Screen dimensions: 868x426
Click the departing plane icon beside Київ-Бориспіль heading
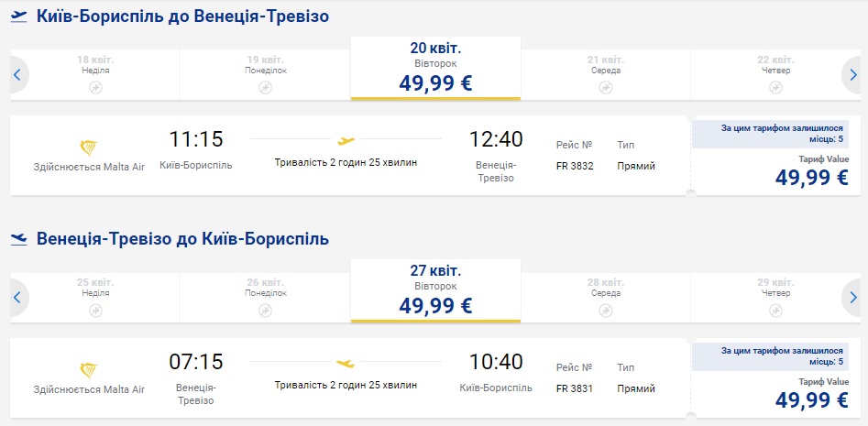pos(18,16)
